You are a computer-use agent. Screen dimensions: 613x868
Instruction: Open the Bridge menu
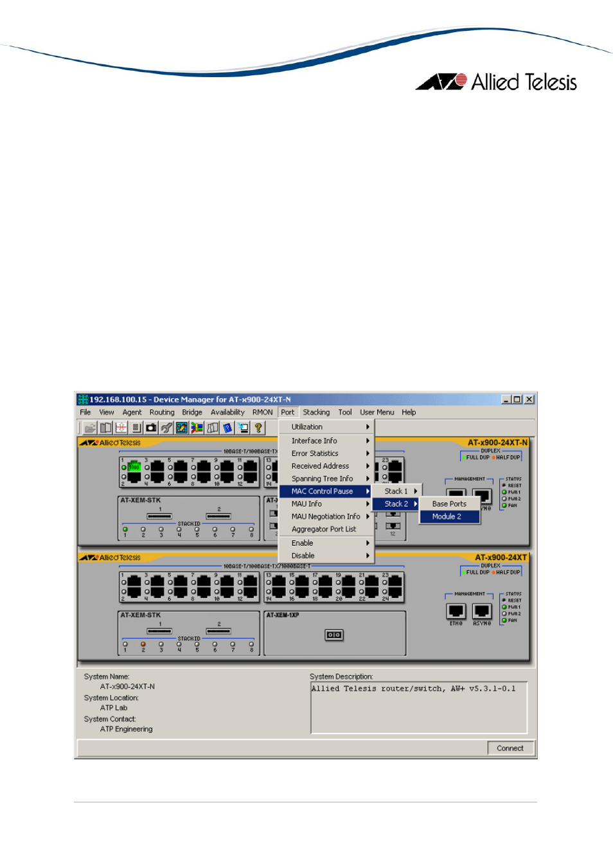pos(192,412)
